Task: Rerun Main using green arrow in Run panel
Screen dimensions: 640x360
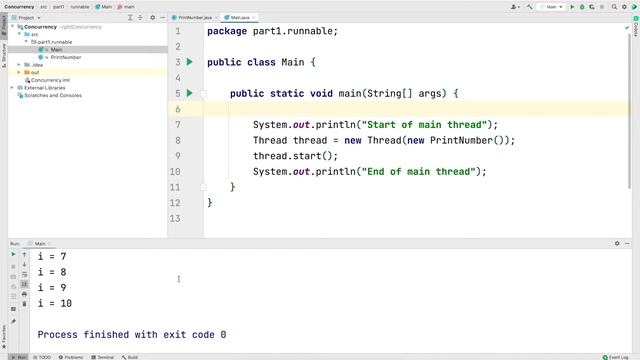Action: [13, 254]
